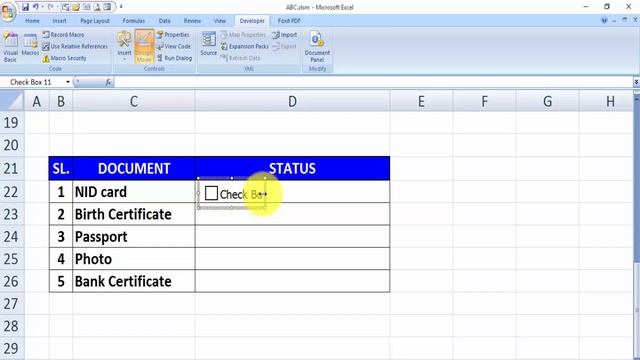The height and width of the screenshot is (360, 640).
Task: Open control Properties
Action: 173,35
